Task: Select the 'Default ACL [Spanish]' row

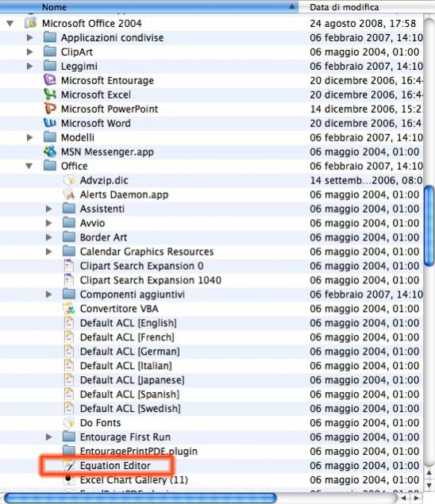Action: (x=212, y=394)
